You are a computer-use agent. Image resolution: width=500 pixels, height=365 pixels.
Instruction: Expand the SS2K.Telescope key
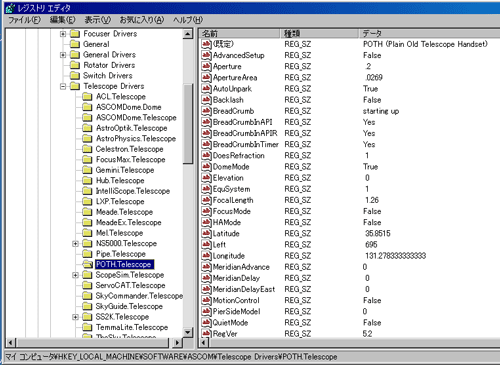click(x=75, y=317)
